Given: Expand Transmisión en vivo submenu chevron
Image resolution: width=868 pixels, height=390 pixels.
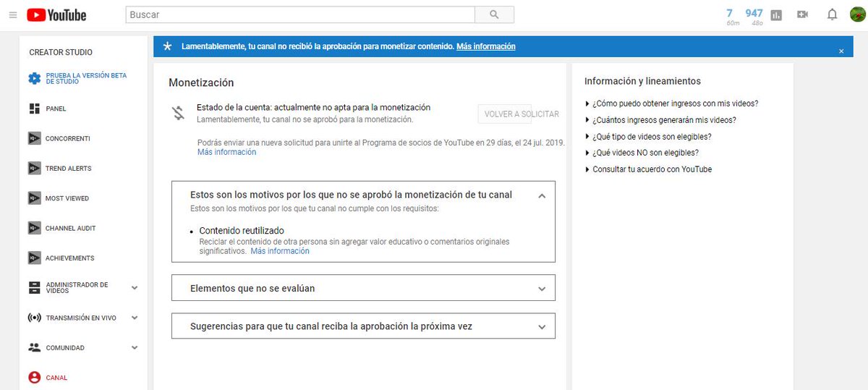Looking at the screenshot, I should click(x=135, y=318).
